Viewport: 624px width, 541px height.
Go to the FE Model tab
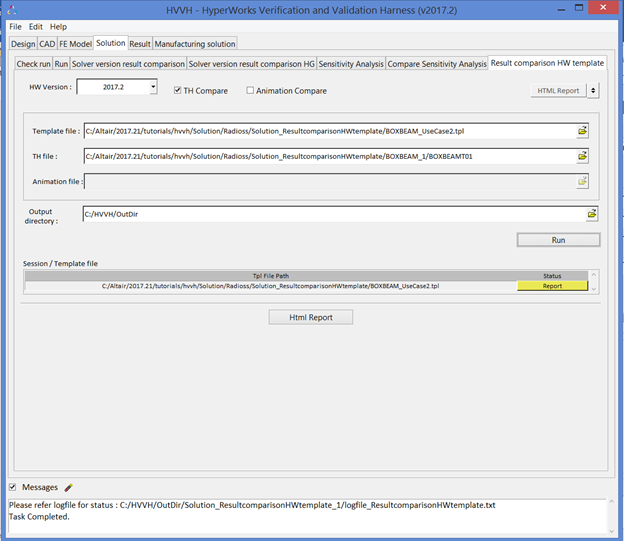pos(76,44)
